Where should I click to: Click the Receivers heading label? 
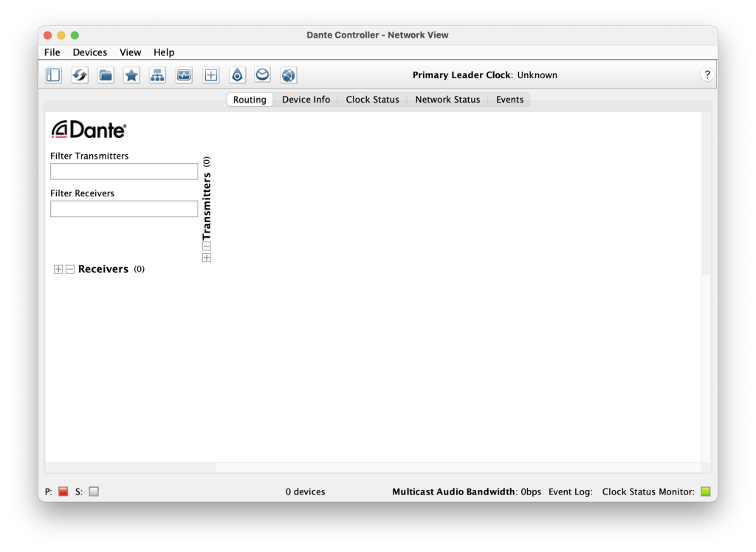coord(103,269)
